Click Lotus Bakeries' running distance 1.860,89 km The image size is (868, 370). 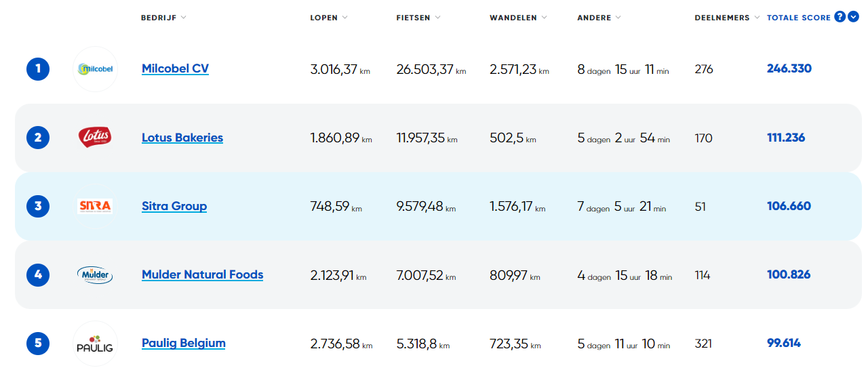pos(341,138)
